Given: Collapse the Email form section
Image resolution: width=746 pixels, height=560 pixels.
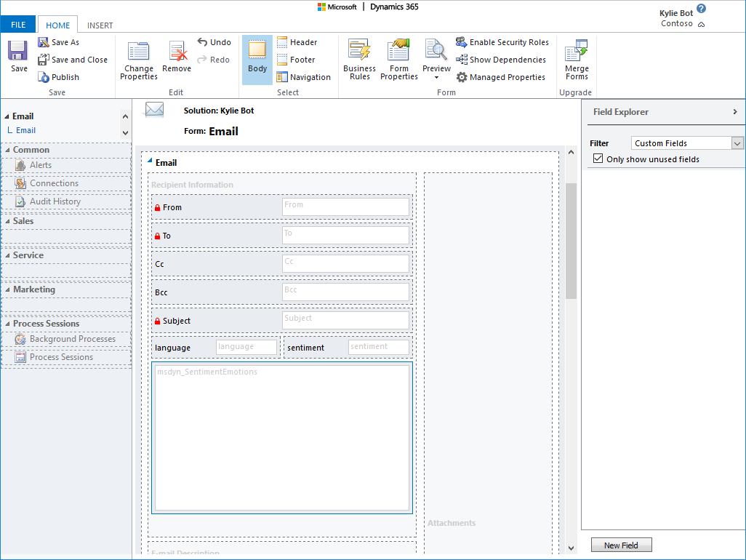Looking at the screenshot, I should pyautogui.click(x=150, y=161).
